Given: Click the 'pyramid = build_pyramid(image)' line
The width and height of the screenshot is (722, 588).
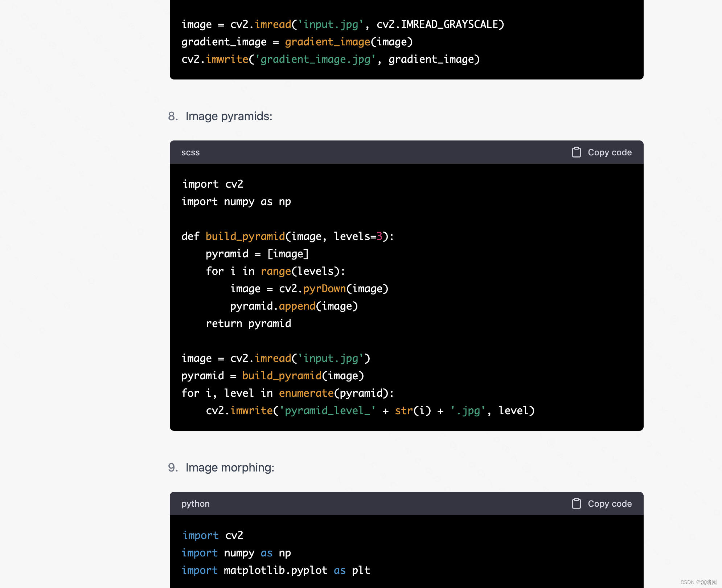Looking at the screenshot, I should click(x=272, y=376).
